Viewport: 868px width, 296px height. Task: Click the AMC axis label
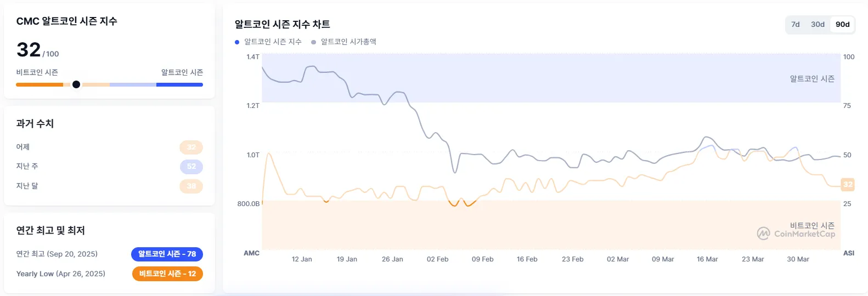(251, 253)
